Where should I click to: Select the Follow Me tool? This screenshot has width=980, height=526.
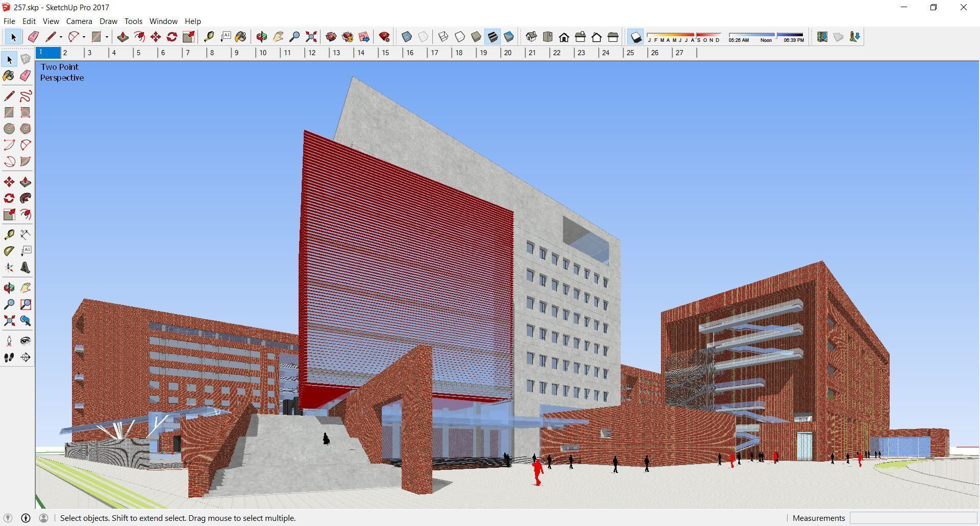(26, 198)
